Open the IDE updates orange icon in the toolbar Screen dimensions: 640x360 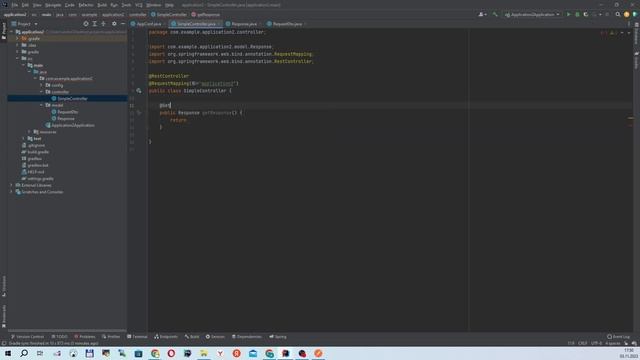coord(627,14)
